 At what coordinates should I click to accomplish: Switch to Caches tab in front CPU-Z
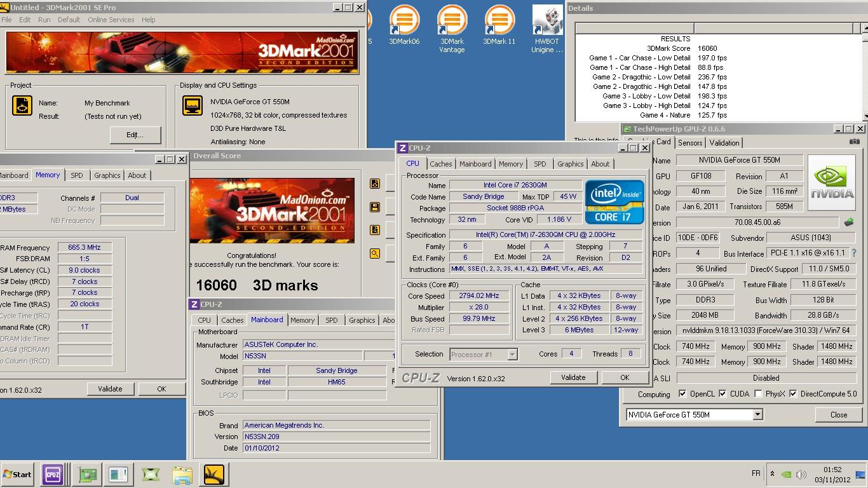pyautogui.click(x=440, y=164)
